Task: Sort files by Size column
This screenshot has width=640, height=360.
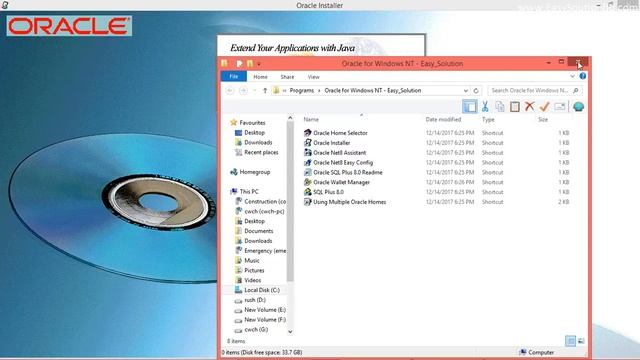Action: click(543, 120)
